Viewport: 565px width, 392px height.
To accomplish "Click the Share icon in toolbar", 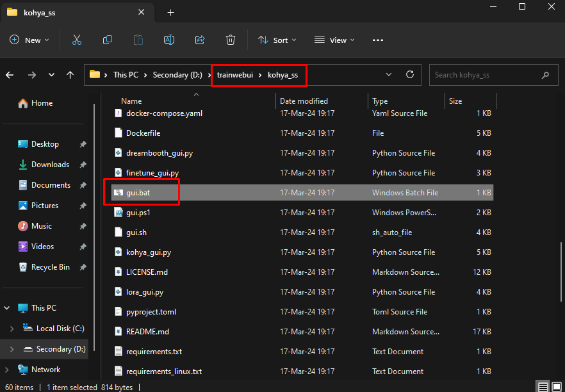I will (x=200, y=40).
